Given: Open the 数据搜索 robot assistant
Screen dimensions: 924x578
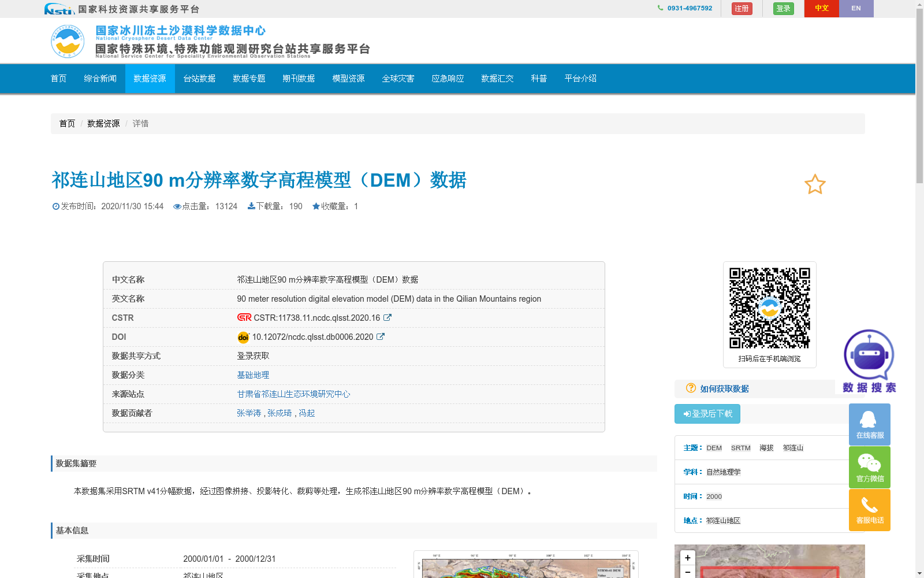Looking at the screenshot, I should click(869, 362).
